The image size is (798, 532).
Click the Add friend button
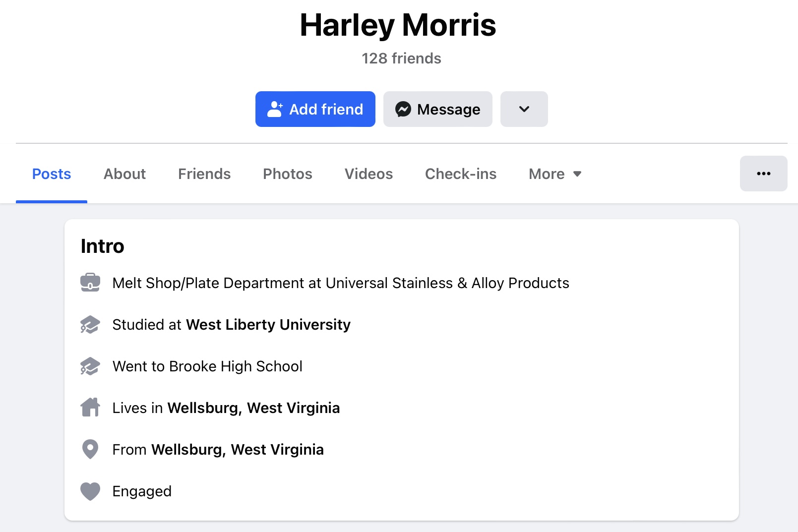point(315,109)
